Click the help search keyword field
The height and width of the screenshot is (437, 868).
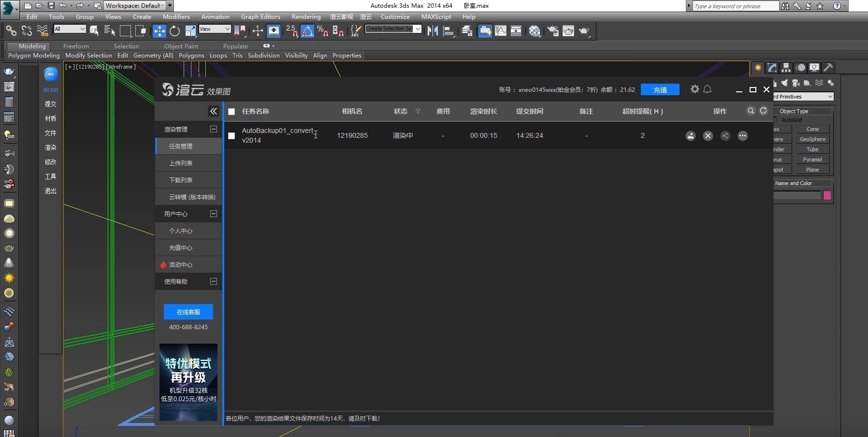[736, 6]
